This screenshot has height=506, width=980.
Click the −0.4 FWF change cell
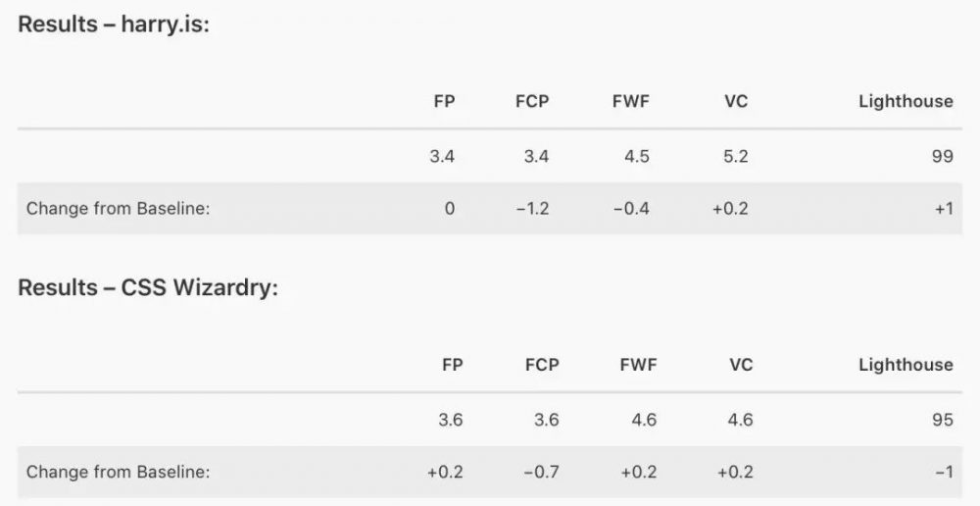click(631, 208)
